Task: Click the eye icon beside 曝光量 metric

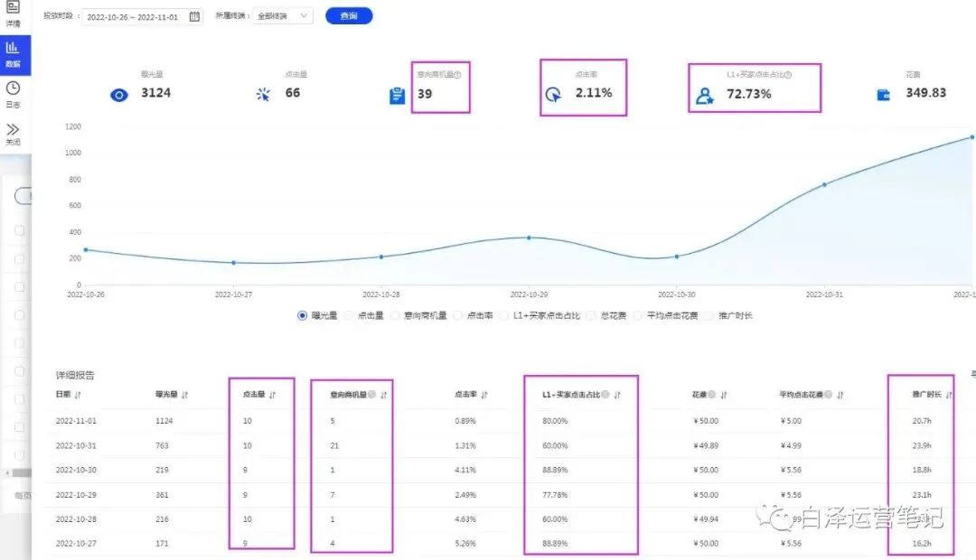Action: coord(118,94)
